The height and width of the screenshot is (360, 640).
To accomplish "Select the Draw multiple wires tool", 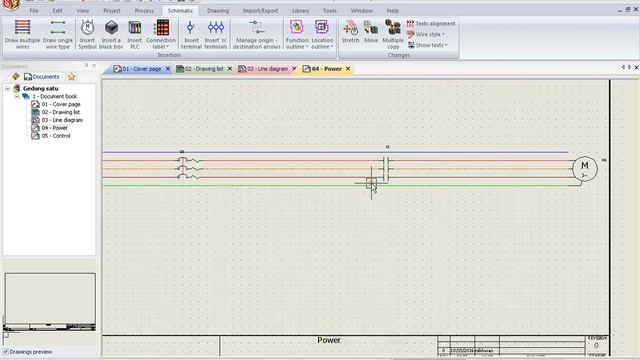I will (x=22, y=34).
